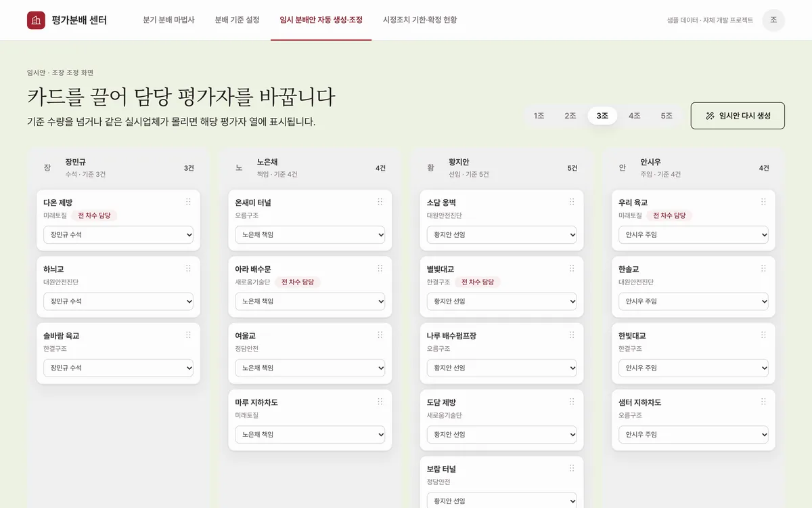Grab the drag handle on 온새미 터널 card

tap(380, 202)
